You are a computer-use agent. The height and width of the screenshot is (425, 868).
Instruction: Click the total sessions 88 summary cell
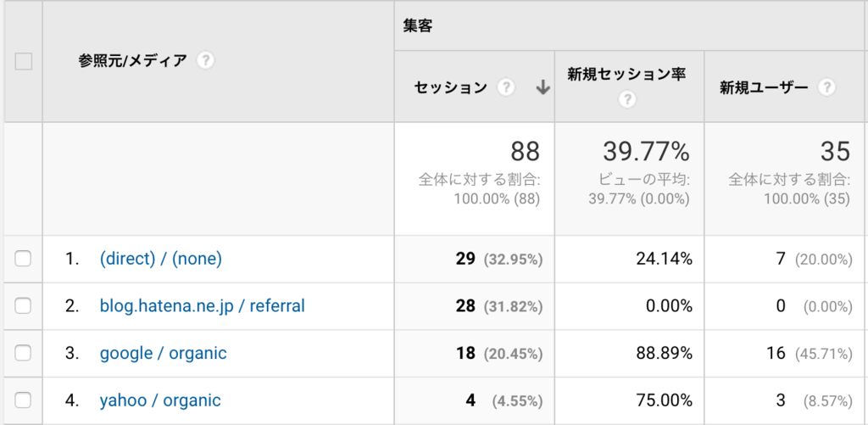(x=475, y=178)
